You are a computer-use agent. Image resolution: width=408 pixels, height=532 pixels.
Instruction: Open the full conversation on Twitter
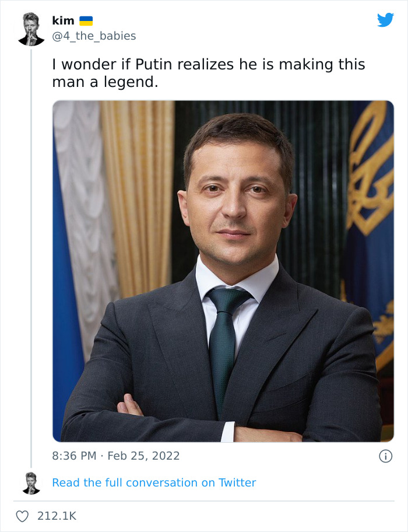click(x=154, y=482)
